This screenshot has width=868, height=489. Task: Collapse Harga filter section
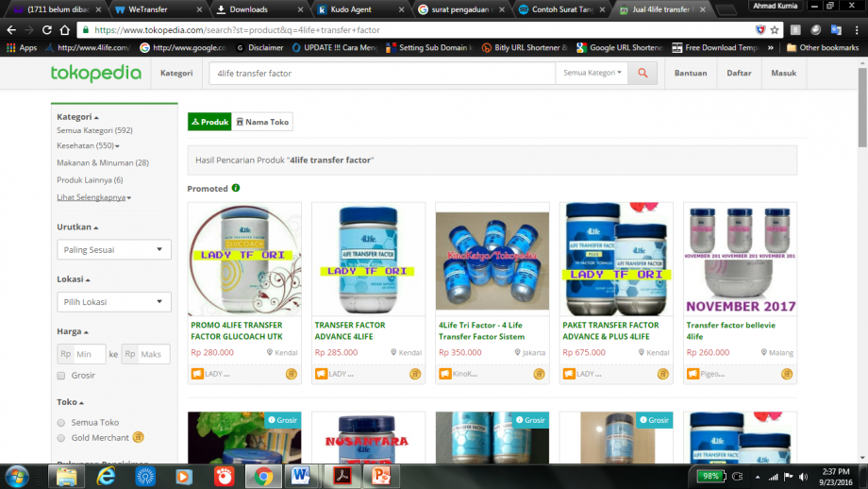[73, 331]
